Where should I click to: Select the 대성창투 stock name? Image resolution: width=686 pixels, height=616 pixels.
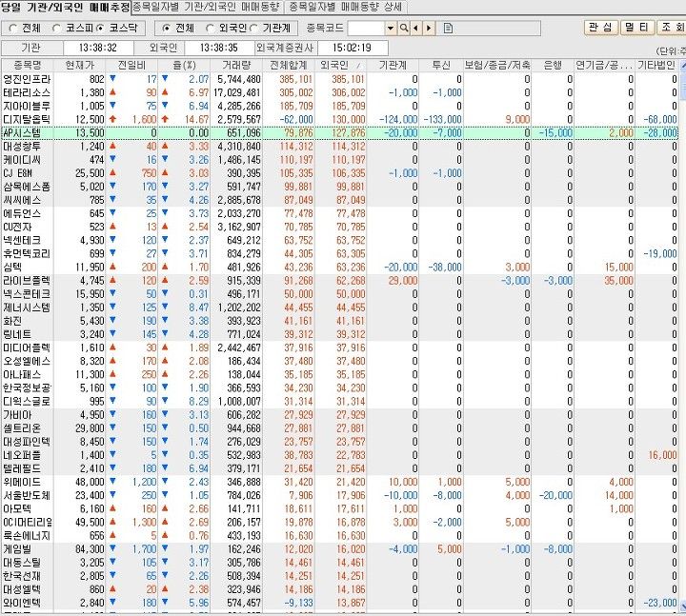point(21,147)
